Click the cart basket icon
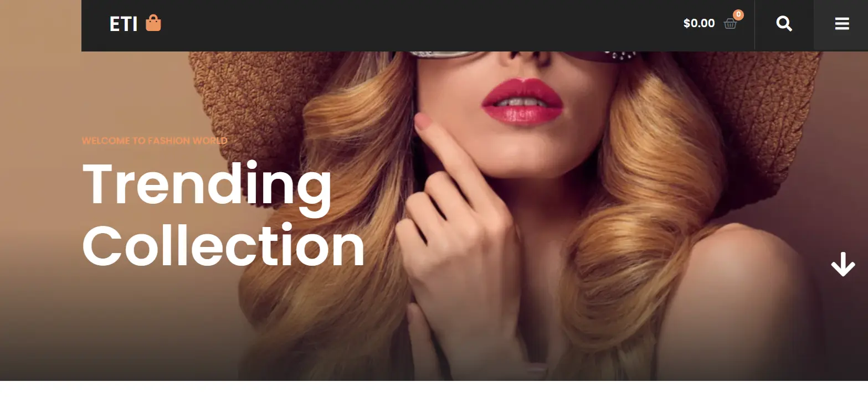Image resolution: width=868 pixels, height=397 pixels. [x=730, y=24]
